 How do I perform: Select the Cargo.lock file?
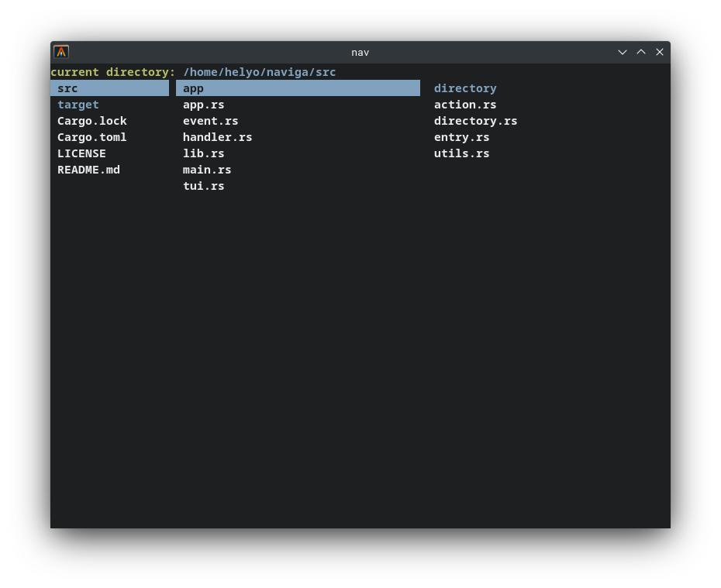(92, 121)
